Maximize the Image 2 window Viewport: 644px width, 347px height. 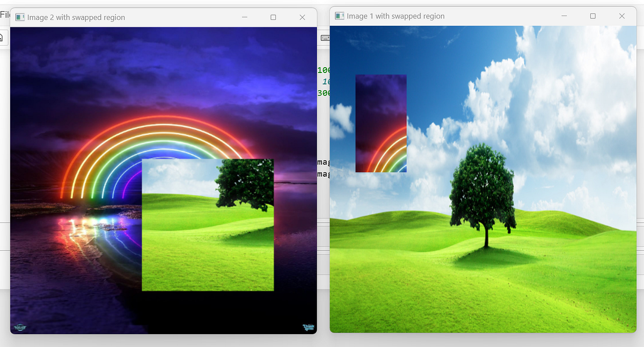pyautogui.click(x=273, y=17)
